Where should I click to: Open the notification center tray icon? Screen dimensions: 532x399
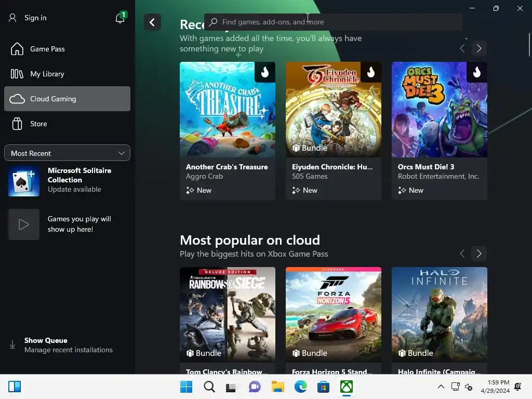coord(518,387)
